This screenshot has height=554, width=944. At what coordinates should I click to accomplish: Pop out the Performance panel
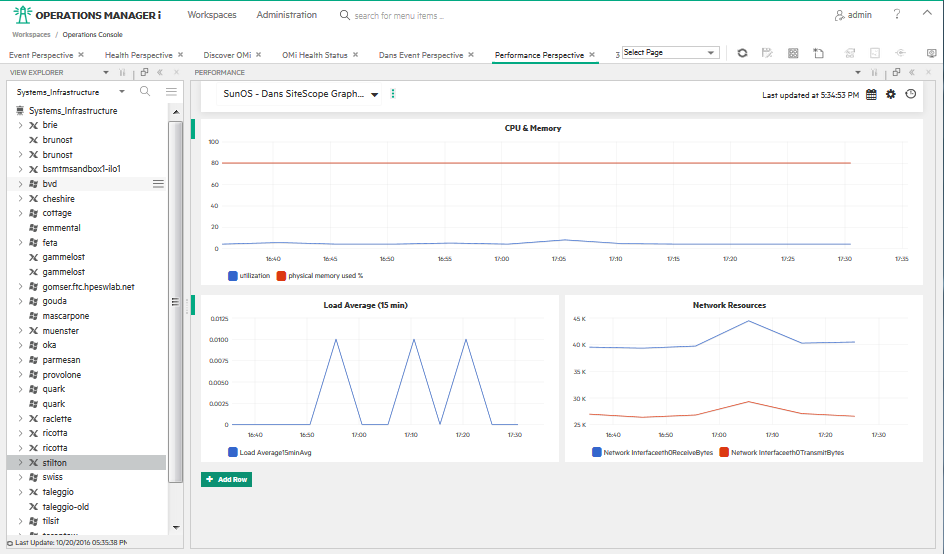click(x=896, y=72)
